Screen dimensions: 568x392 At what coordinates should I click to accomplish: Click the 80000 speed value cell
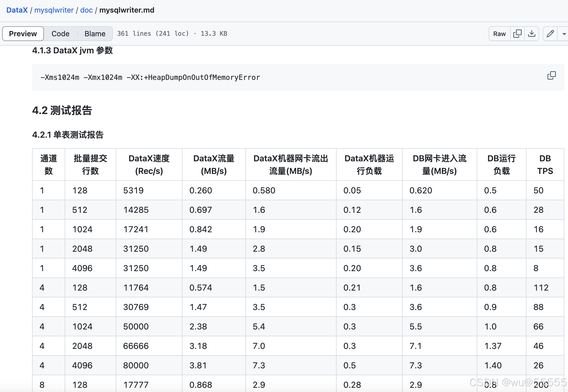coord(136,365)
